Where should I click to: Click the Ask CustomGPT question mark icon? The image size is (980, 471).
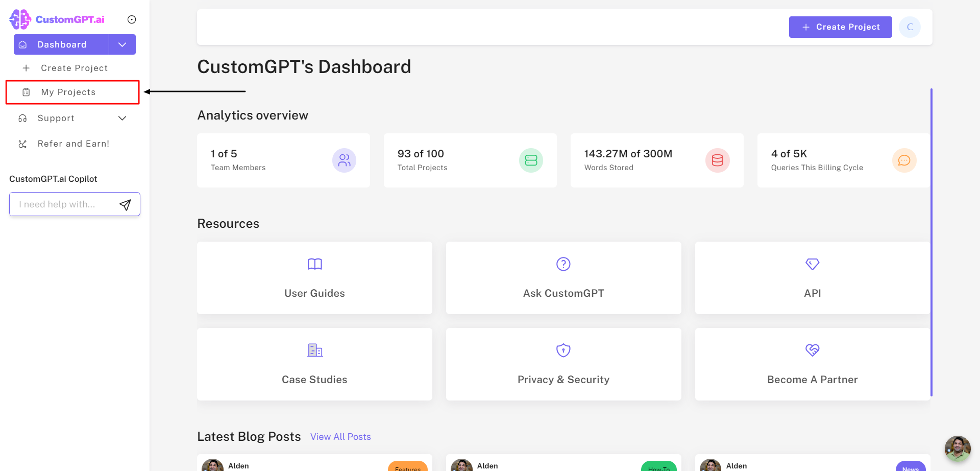[x=563, y=264]
